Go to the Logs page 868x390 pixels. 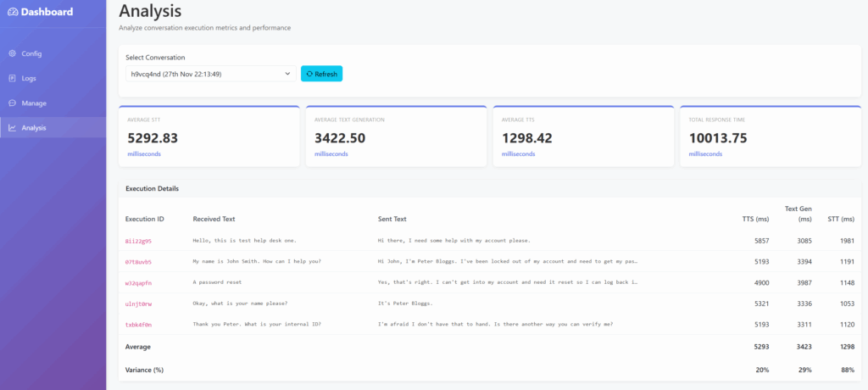pyautogui.click(x=29, y=78)
